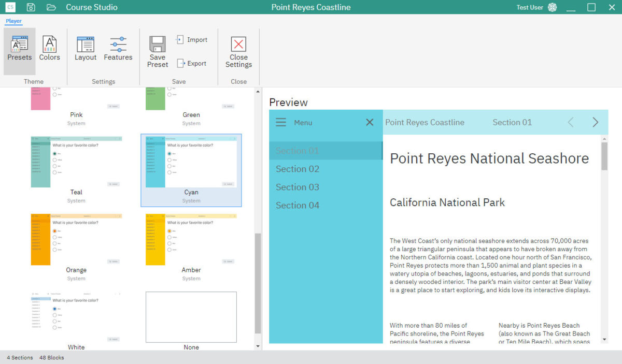Select Section 03 in preview menu
The height and width of the screenshot is (364, 622).
(x=298, y=187)
